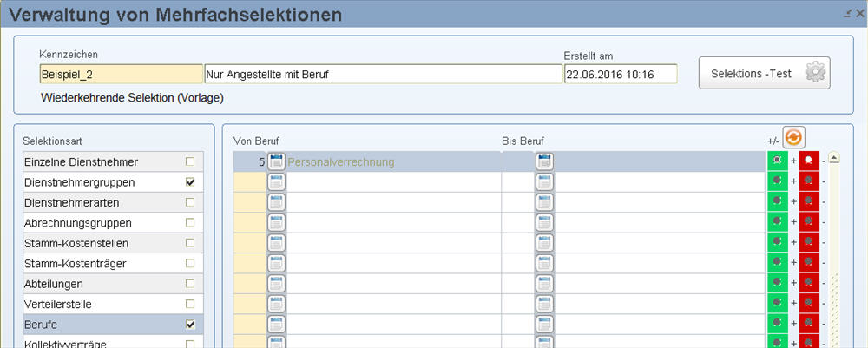Tick the Abteilungen checkbox

pyautogui.click(x=190, y=284)
